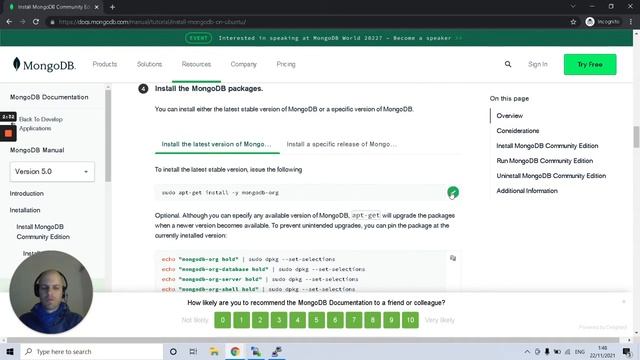The width and height of the screenshot is (640, 360).
Task: Jump to Uninstall MongoDB Community Edition section
Action: click(551, 176)
